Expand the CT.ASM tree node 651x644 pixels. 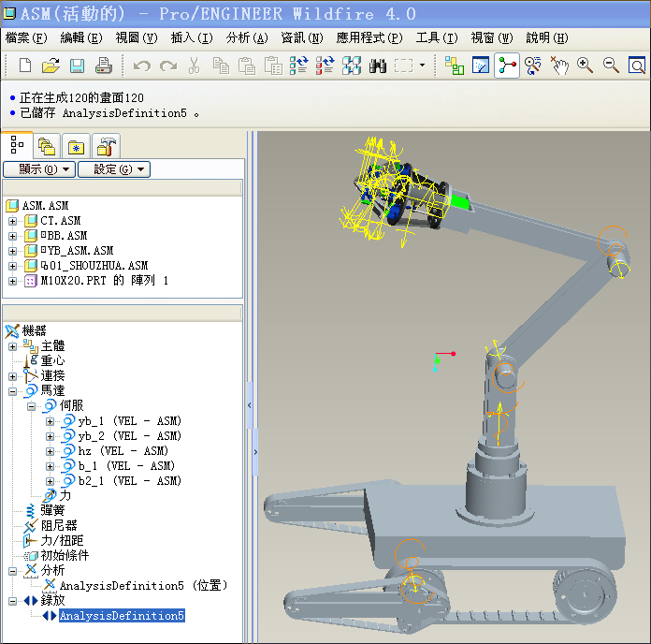click(x=13, y=221)
